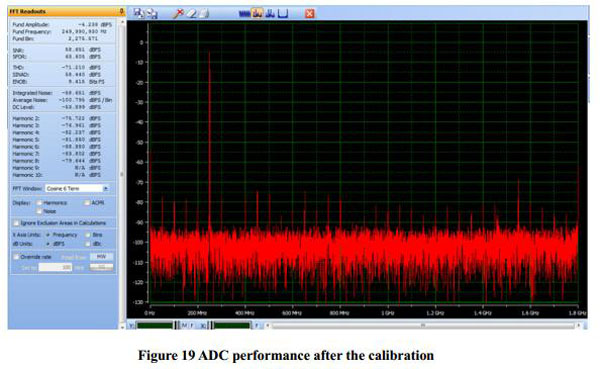Select dBFS for dB Units
The image size is (600, 369).
click(48, 244)
